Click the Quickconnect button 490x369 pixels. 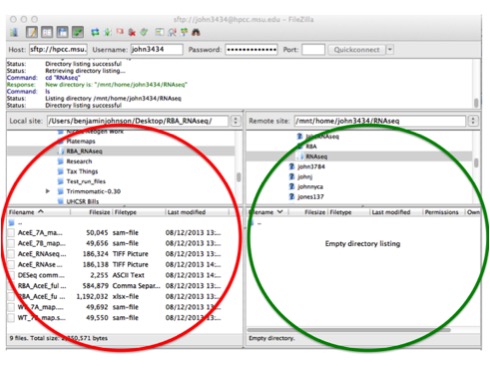357,50
